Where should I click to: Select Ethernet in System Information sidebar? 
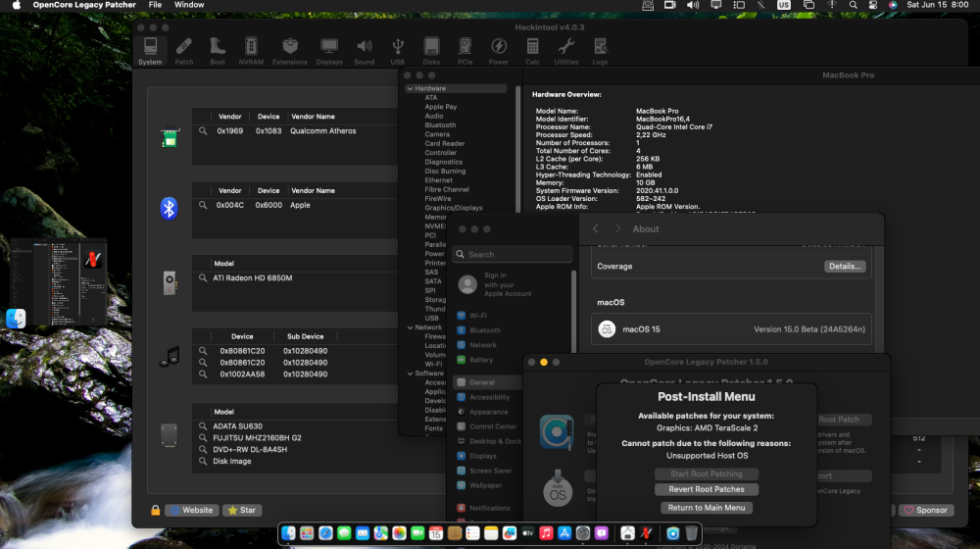click(x=439, y=180)
